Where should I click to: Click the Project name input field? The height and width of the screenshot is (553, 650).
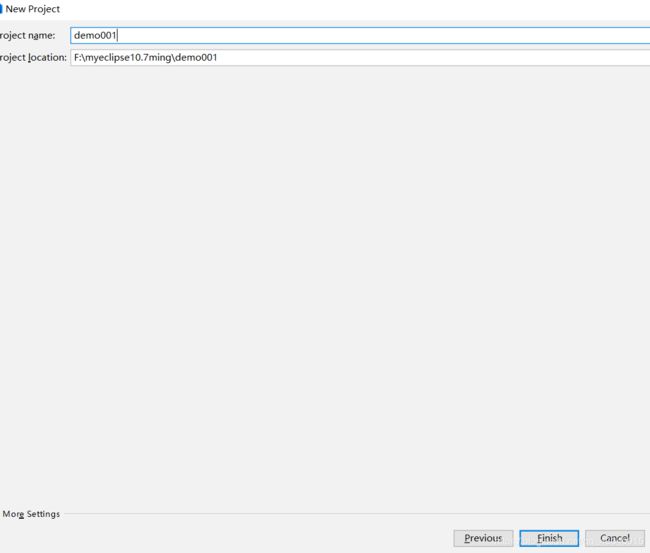360,36
